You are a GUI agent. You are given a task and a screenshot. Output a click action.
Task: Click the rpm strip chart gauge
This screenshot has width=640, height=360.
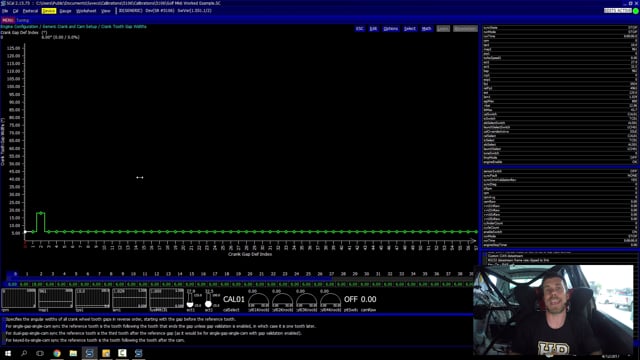tap(18, 299)
